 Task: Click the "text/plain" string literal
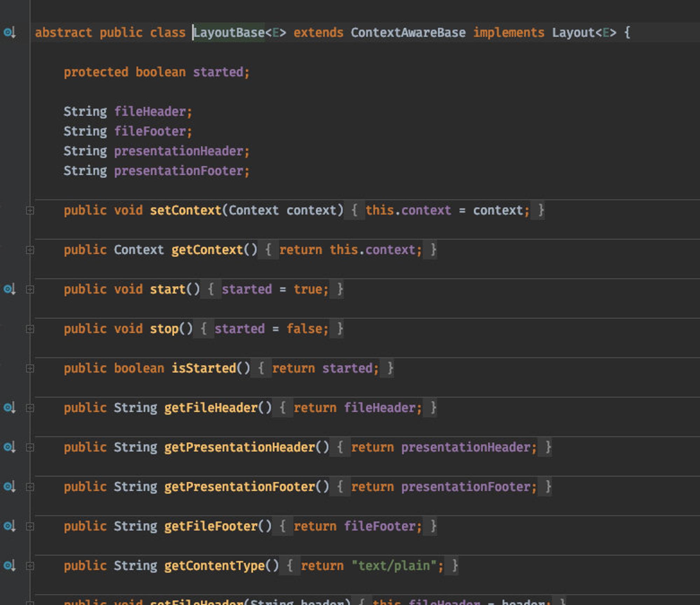pyautogui.click(x=394, y=566)
